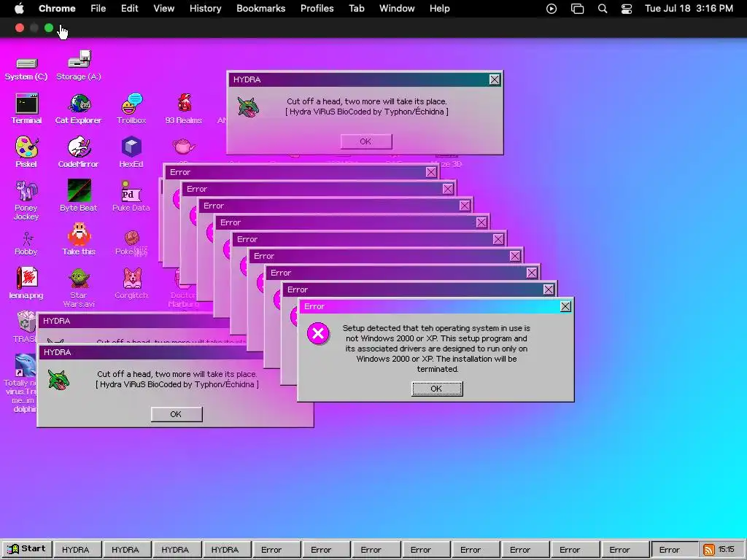Click the RSS feed icon in system tray

point(708,550)
